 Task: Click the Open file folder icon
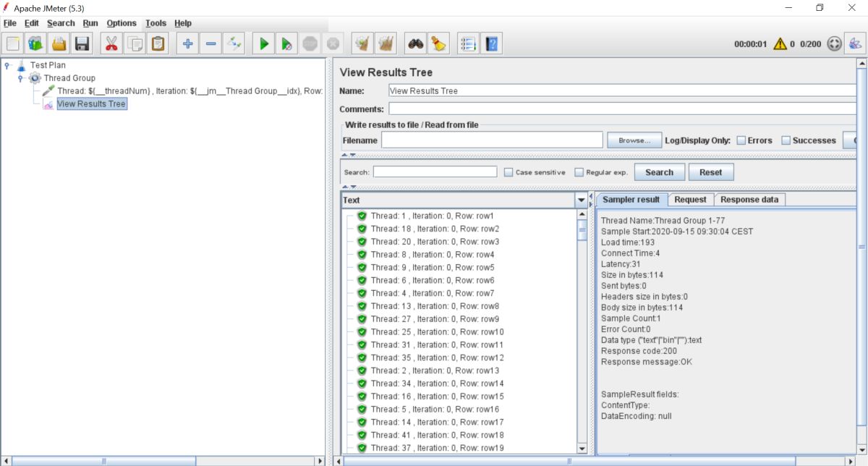[x=59, y=43]
